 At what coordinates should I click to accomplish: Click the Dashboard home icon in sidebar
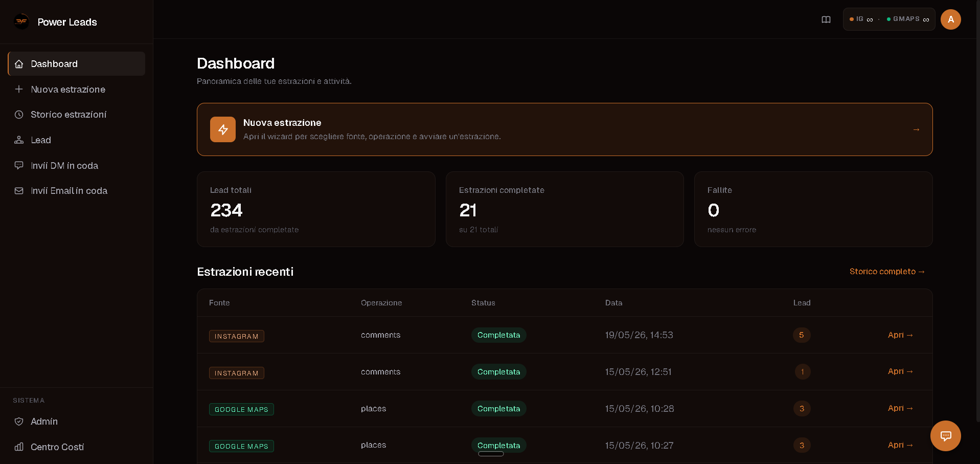tap(19, 64)
